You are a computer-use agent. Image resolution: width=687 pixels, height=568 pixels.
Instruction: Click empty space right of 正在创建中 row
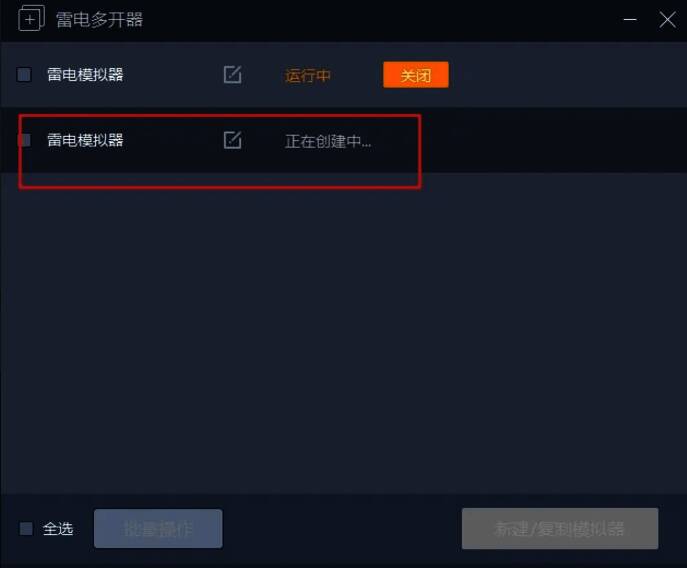(554, 140)
